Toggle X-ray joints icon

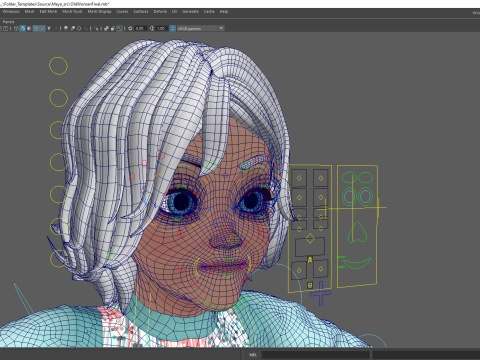point(119,28)
